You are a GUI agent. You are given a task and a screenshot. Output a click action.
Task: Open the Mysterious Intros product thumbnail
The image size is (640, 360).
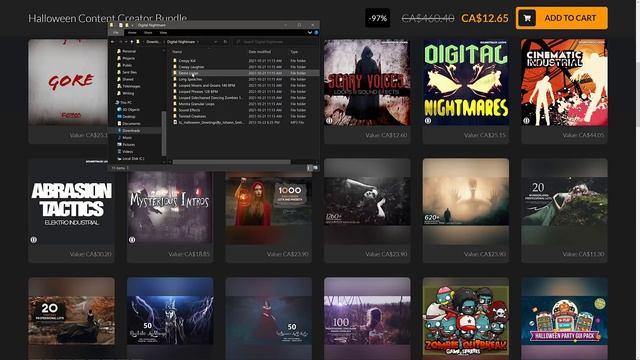tap(170, 208)
